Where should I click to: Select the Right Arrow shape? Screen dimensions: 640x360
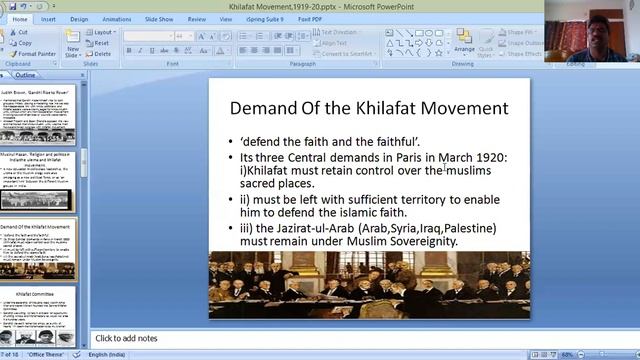[419, 43]
